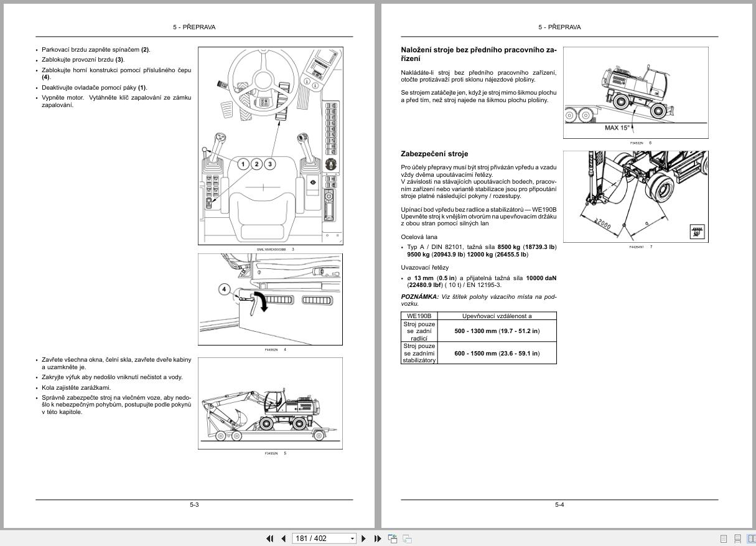The image size is (756, 546).
Task: Click the WE190B table header cell
Action: [419, 316]
